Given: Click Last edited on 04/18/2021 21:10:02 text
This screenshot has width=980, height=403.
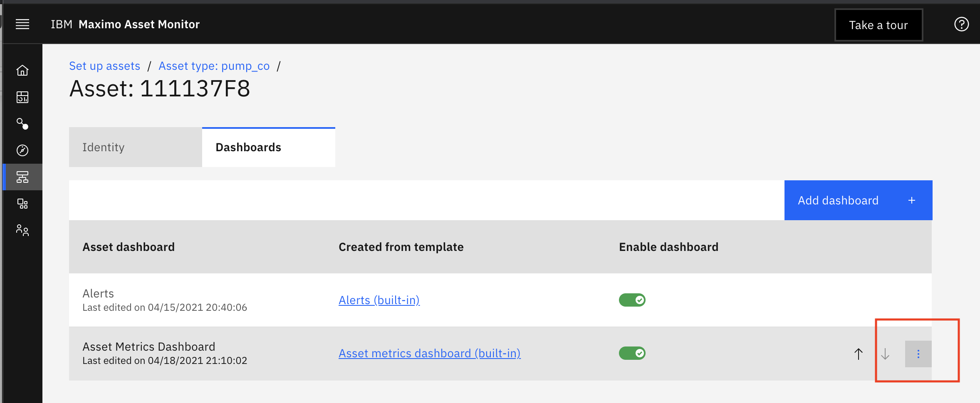Looking at the screenshot, I should 165,361.
